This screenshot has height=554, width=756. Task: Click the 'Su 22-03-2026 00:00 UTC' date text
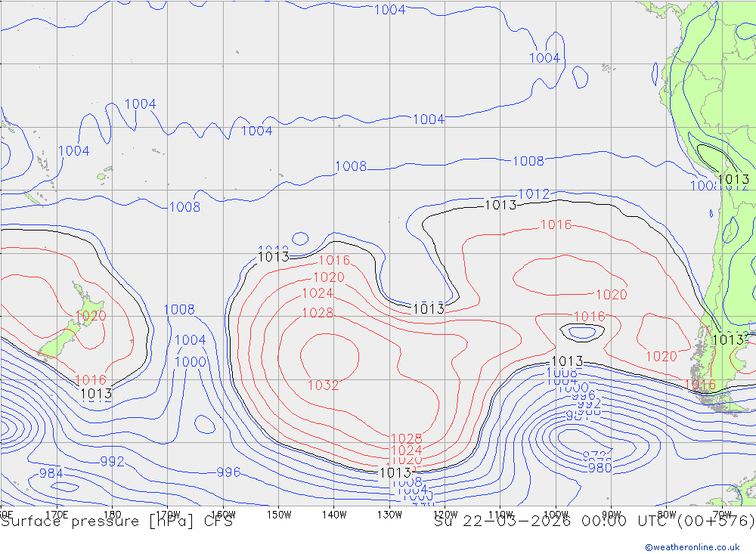tap(553, 522)
